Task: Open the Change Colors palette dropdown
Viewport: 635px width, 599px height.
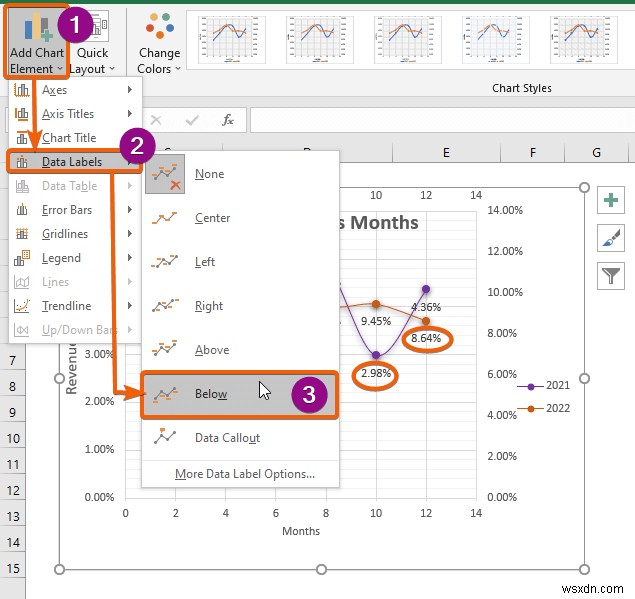Action: (159, 42)
